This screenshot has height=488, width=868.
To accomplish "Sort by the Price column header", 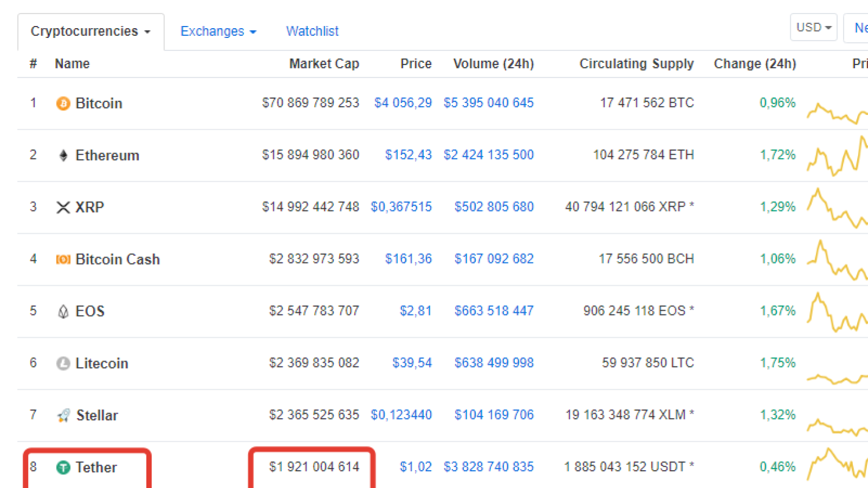I will click(416, 64).
